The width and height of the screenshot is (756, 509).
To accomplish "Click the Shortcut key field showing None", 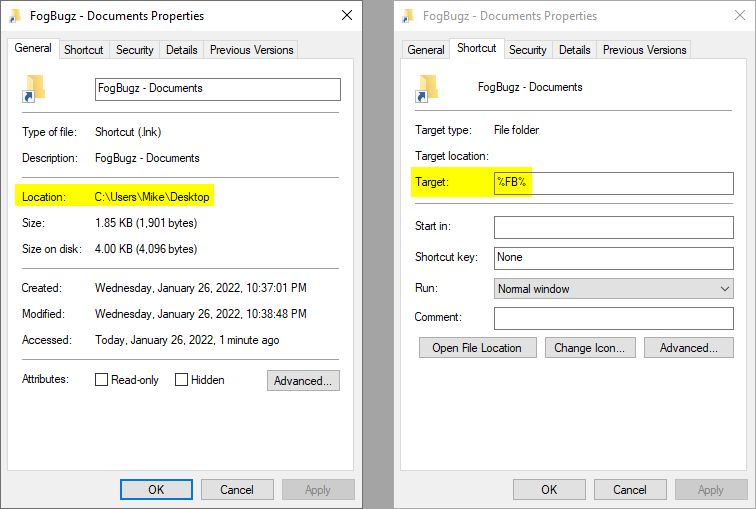I will pos(614,258).
